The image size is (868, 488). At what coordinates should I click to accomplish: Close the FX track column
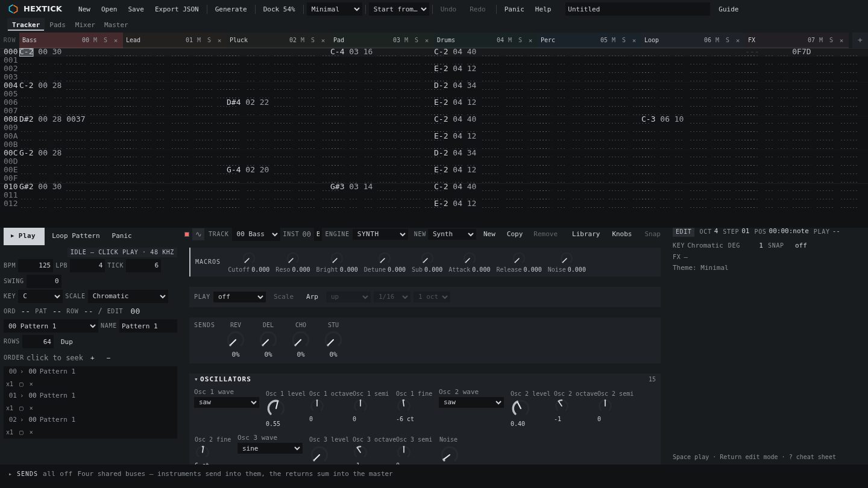click(x=841, y=40)
